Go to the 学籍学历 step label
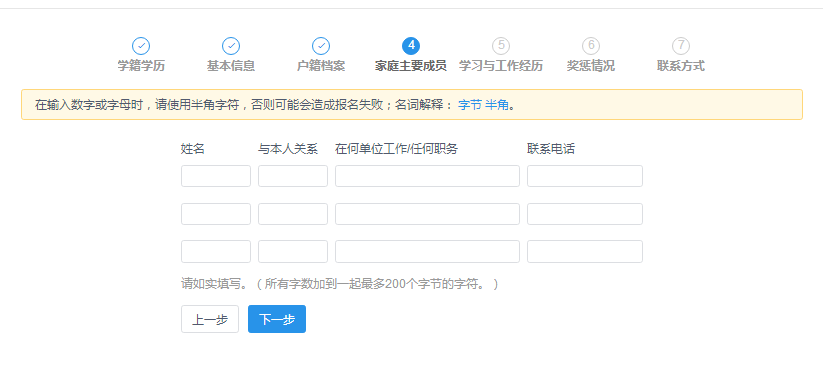The image size is (823, 372). click(141, 66)
